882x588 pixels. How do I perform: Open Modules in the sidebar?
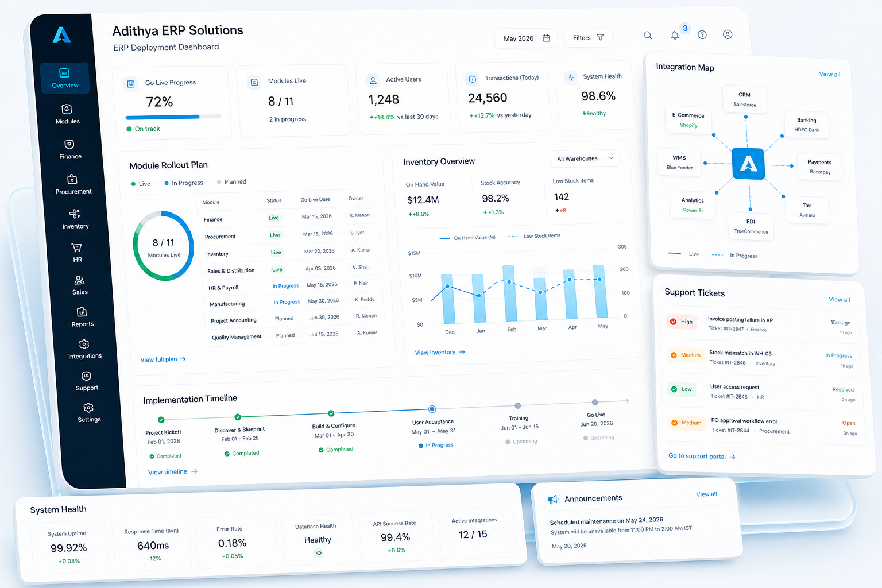tap(67, 114)
